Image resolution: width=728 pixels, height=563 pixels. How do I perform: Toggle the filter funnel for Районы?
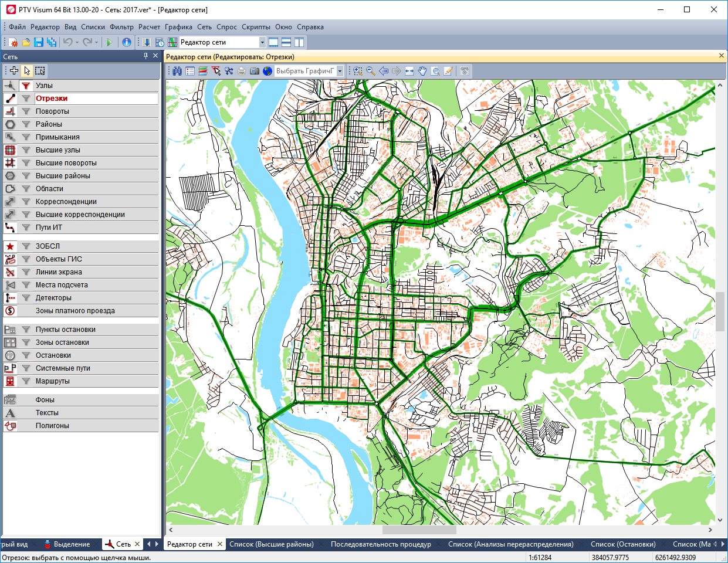[26, 124]
